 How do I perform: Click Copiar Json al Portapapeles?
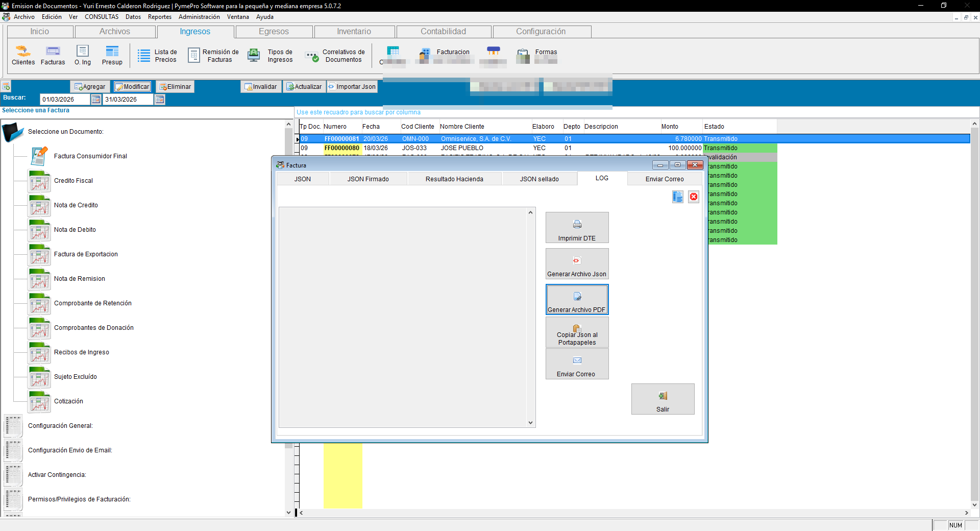coord(577,332)
